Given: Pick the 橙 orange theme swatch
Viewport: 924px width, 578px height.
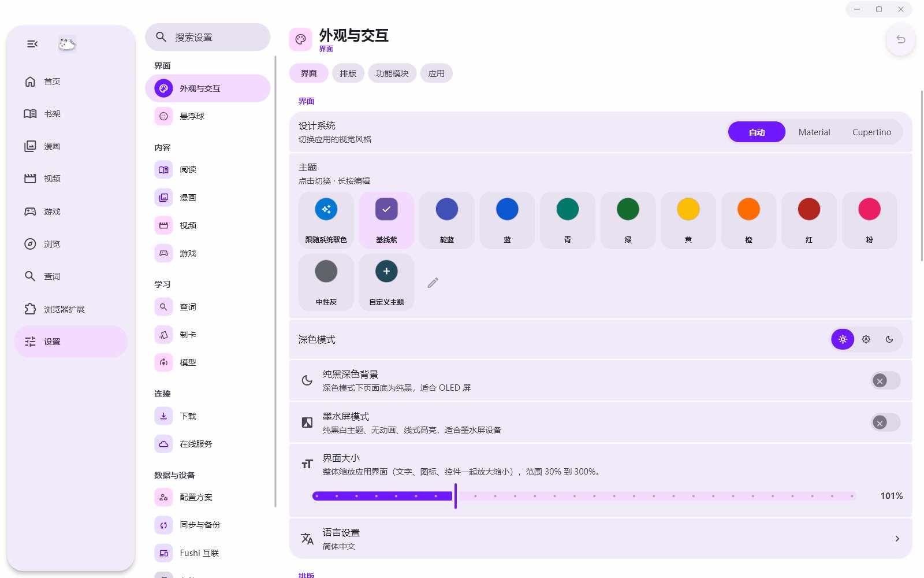Looking at the screenshot, I should pos(748,220).
